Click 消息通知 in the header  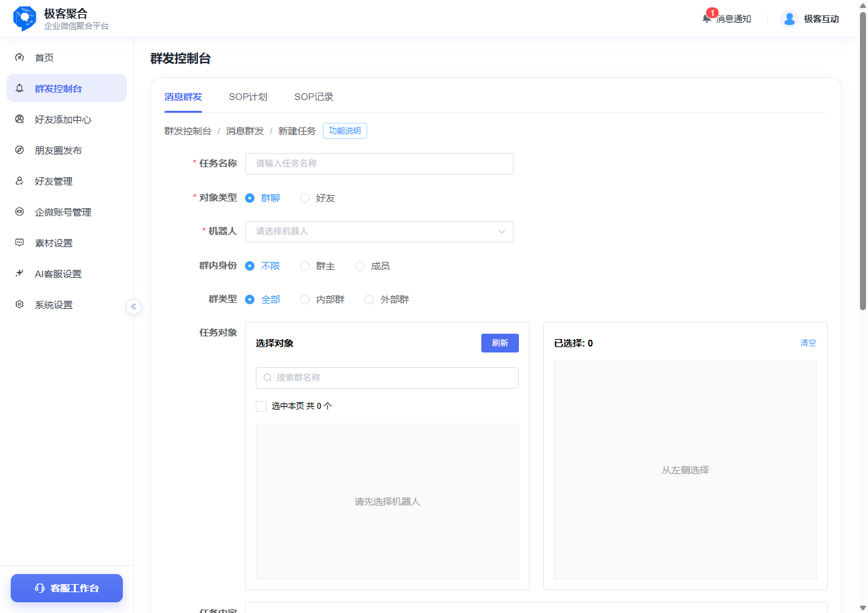point(734,19)
